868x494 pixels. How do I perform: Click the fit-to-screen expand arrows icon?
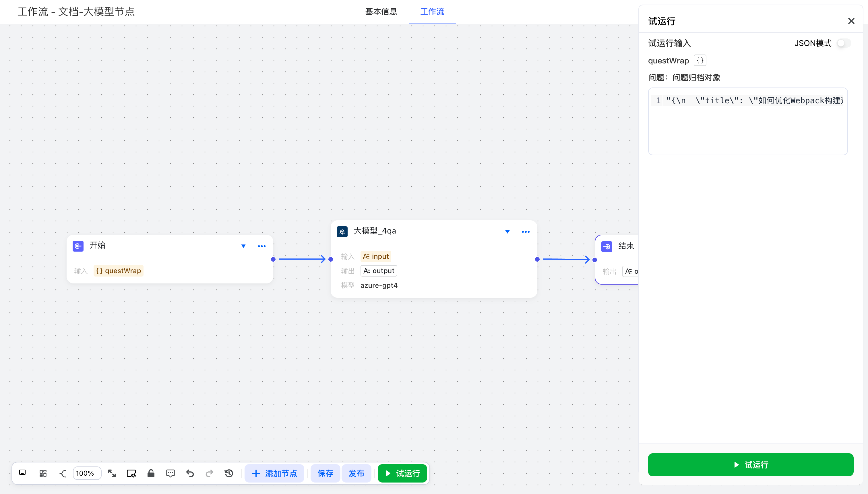tap(112, 473)
